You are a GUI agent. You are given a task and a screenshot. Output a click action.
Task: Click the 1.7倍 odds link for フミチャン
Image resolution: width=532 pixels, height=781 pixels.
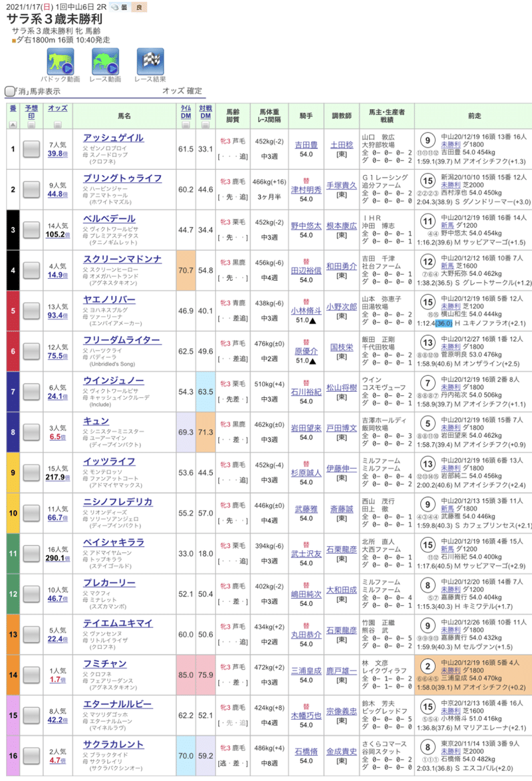pos(58,679)
